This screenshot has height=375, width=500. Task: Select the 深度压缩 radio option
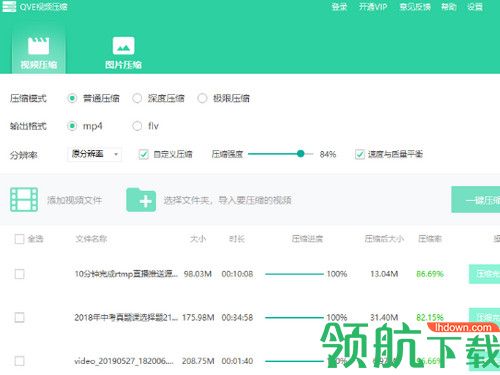click(x=137, y=98)
